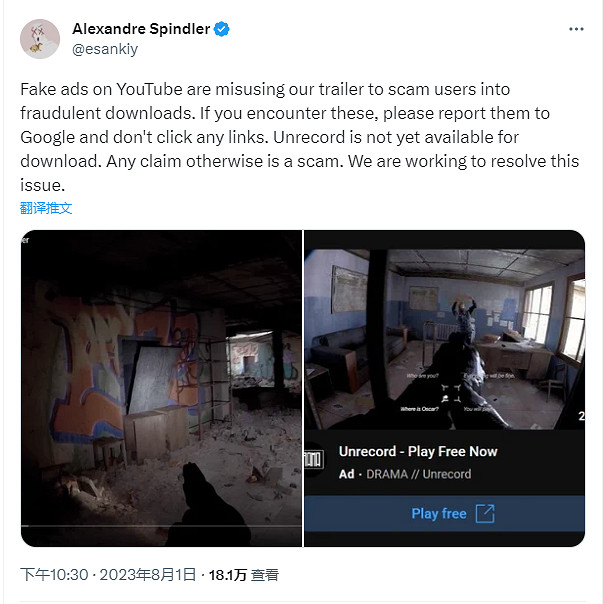The height and width of the screenshot is (604, 603).
Task: Click the tweet body text about fake ads
Action: [299, 137]
